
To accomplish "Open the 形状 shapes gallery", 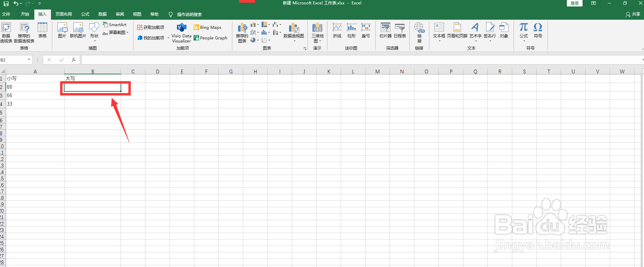I will pyautogui.click(x=94, y=32).
